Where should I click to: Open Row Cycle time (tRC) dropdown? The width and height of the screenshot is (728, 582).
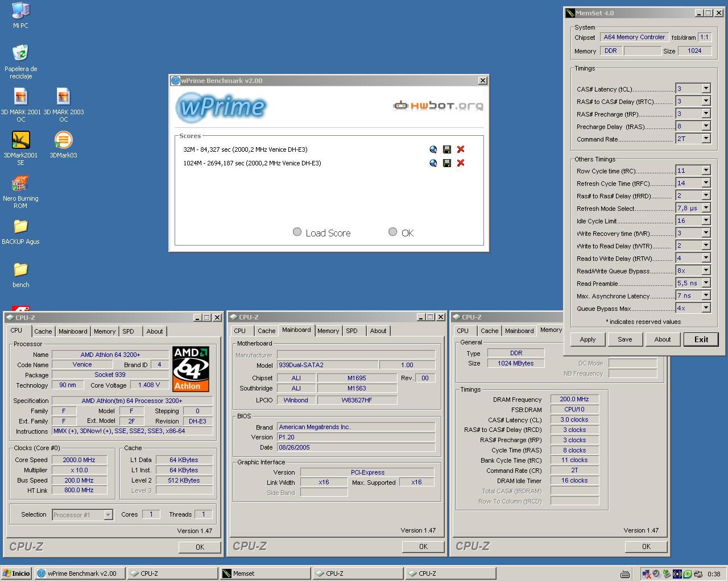pyautogui.click(x=706, y=171)
